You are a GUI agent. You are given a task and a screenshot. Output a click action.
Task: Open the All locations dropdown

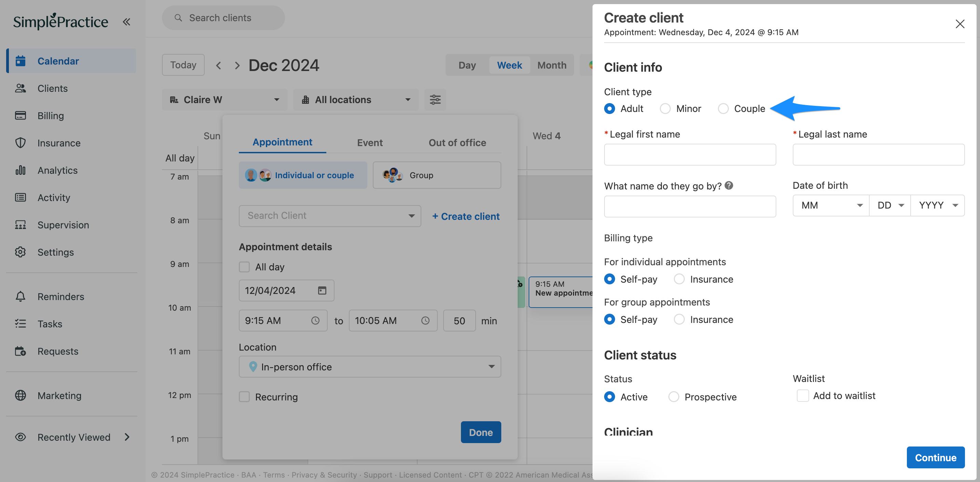(x=356, y=100)
